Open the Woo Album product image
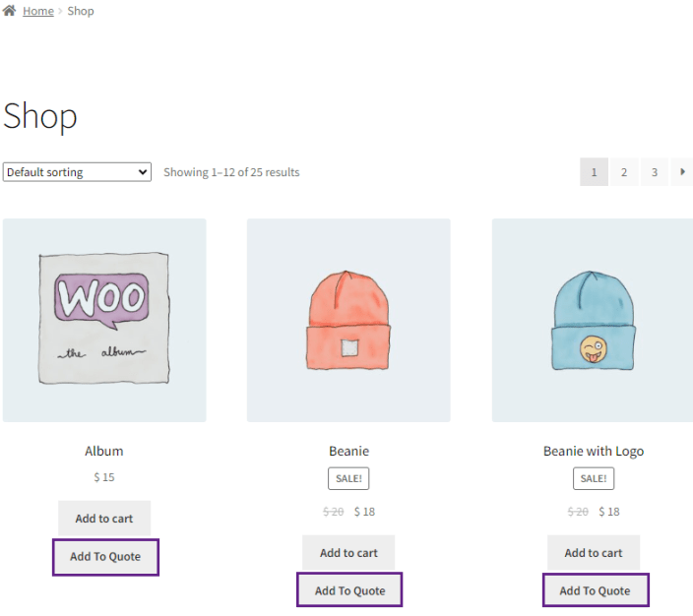 (x=104, y=320)
